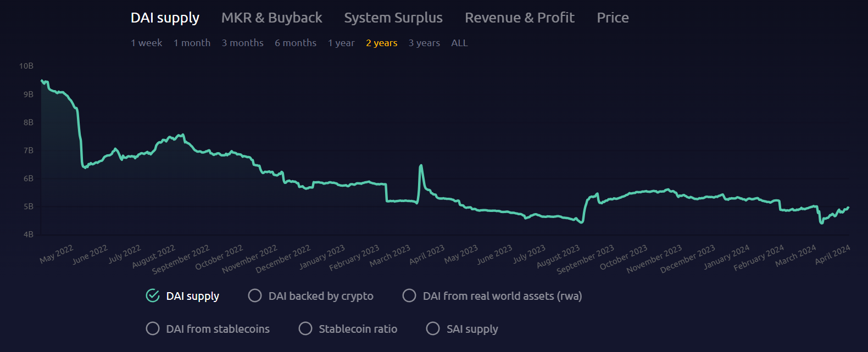Click the DAI supply tab heading
868x352 pixels.
tap(165, 18)
